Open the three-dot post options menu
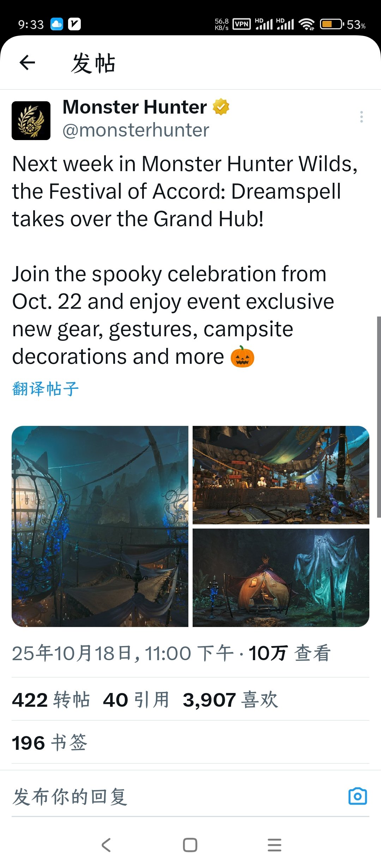381x868 pixels. coord(361,117)
